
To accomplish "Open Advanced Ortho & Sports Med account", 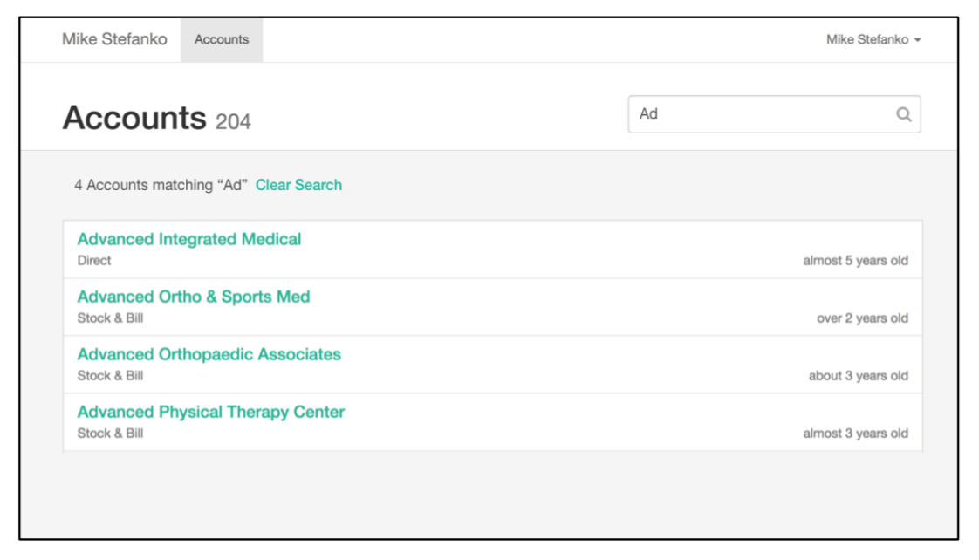I will [194, 297].
